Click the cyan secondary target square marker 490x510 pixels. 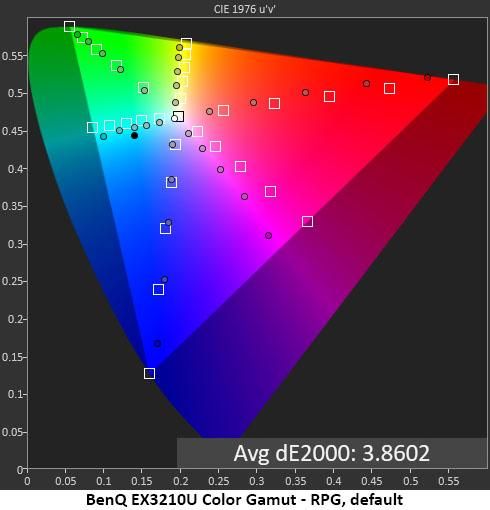[92, 127]
